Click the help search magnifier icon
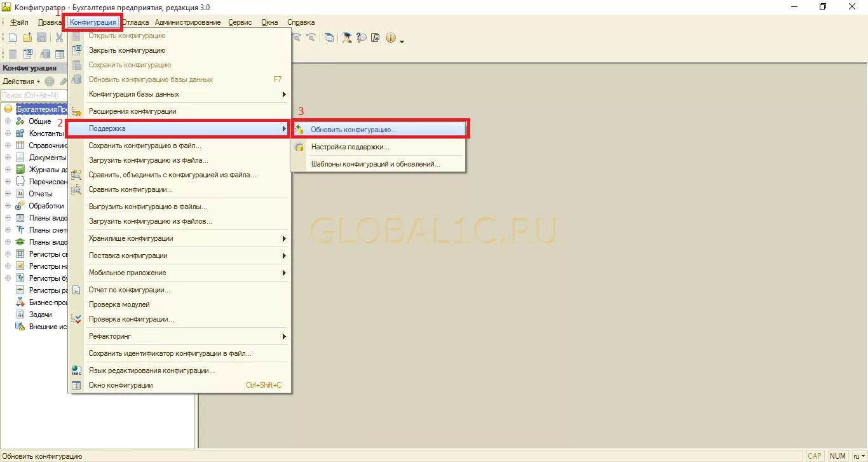868x462 pixels. point(362,37)
